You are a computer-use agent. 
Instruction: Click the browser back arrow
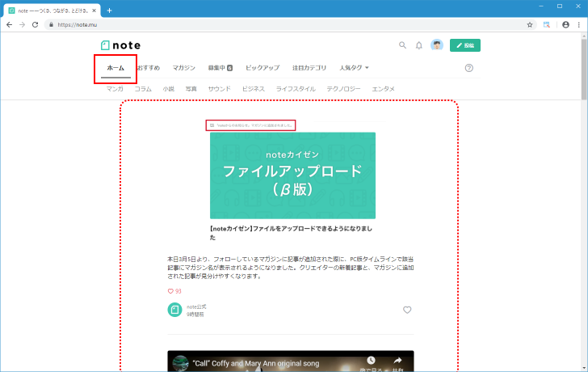[x=10, y=25]
